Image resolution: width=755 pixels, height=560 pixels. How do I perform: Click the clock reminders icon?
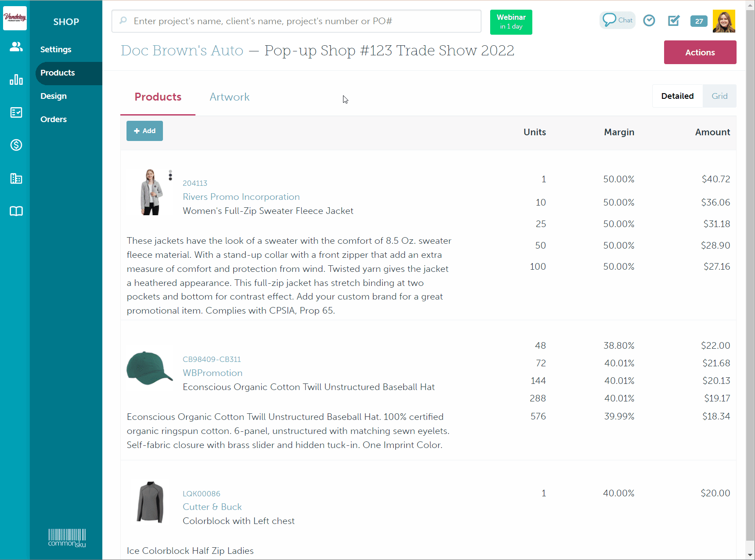coord(649,21)
